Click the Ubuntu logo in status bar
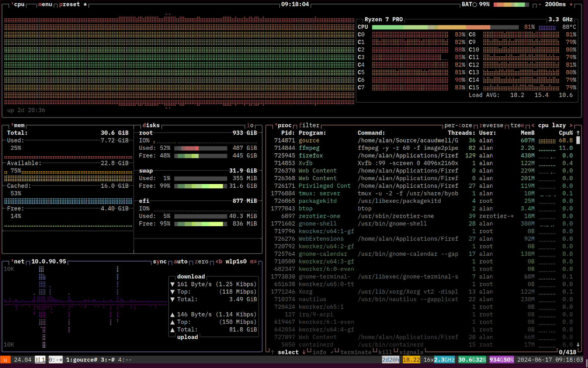 [x=5, y=360]
